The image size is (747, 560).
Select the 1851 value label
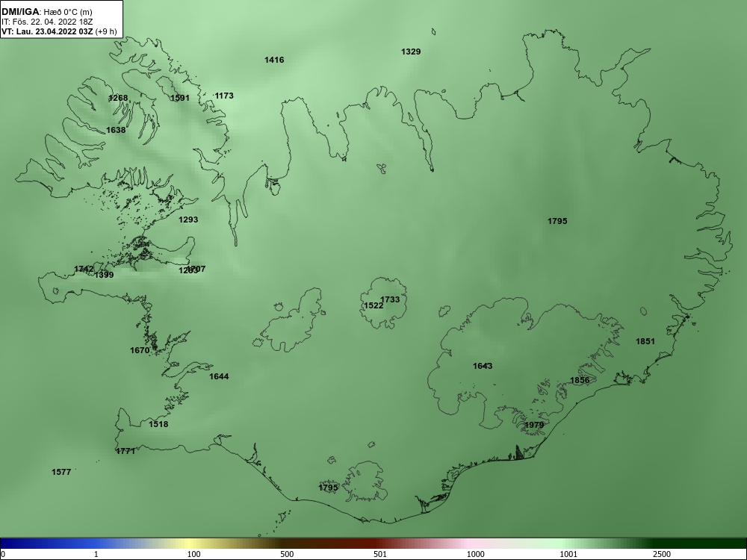point(645,341)
